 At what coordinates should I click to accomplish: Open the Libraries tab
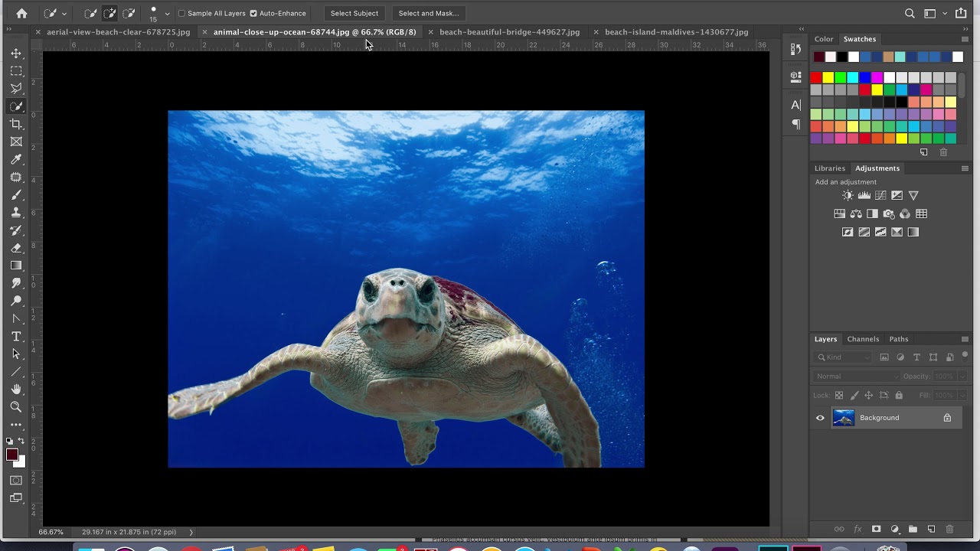830,168
